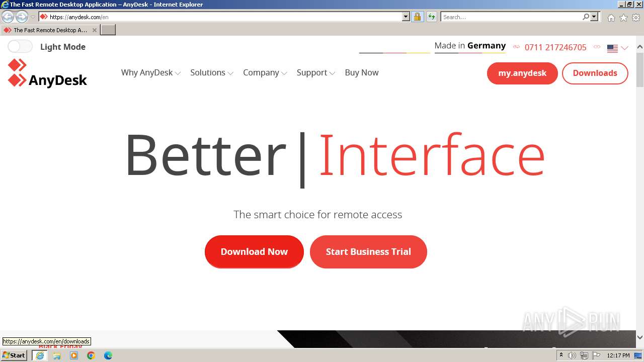Open a new blank tab

tap(108, 30)
